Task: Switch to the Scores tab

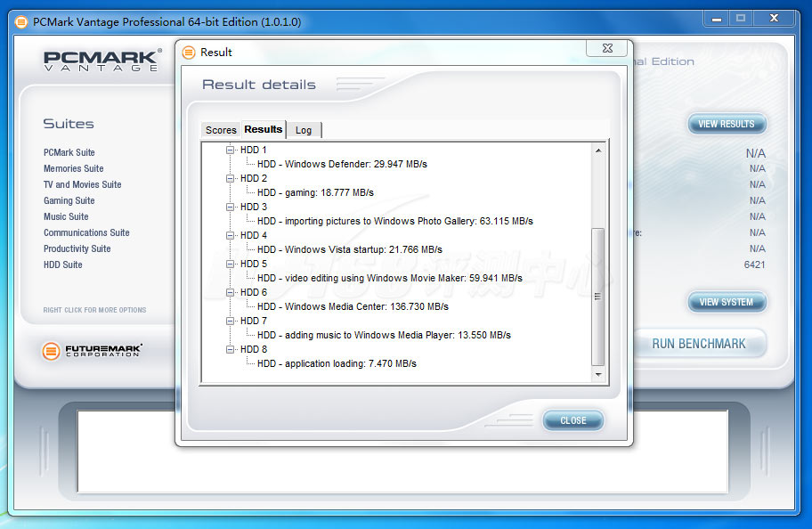Action: pos(221,130)
